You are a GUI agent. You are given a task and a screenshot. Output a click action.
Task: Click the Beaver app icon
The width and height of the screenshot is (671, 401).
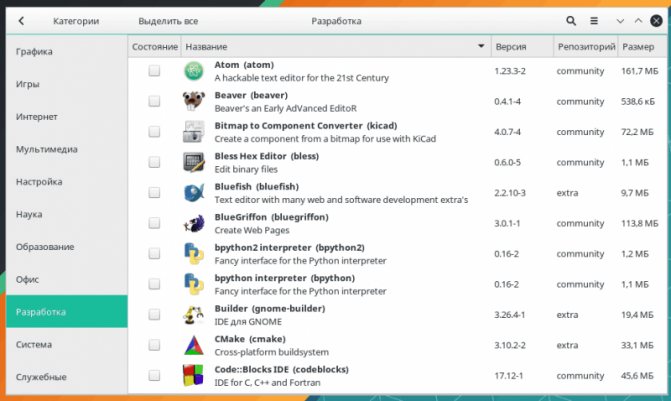(194, 101)
